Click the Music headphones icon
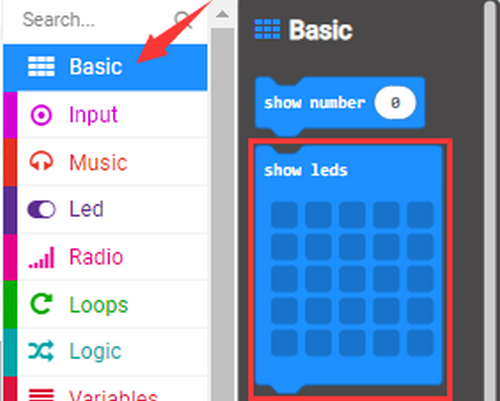 coord(41,161)
